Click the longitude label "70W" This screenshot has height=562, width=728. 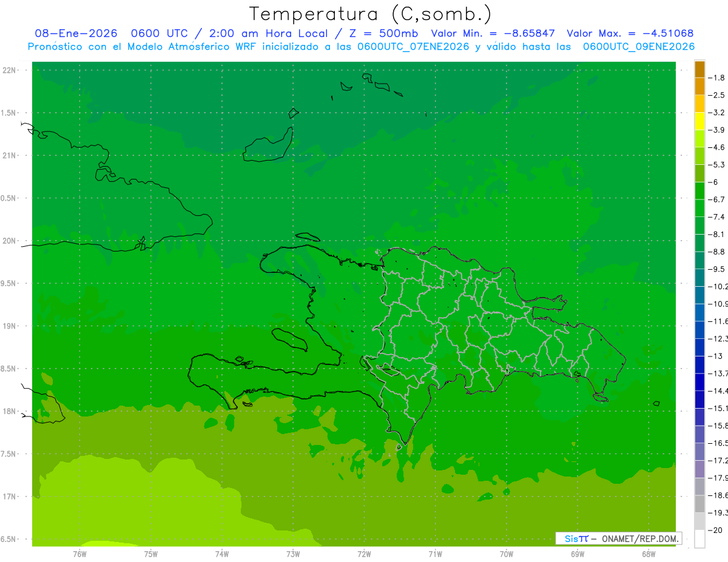point(507,554)
